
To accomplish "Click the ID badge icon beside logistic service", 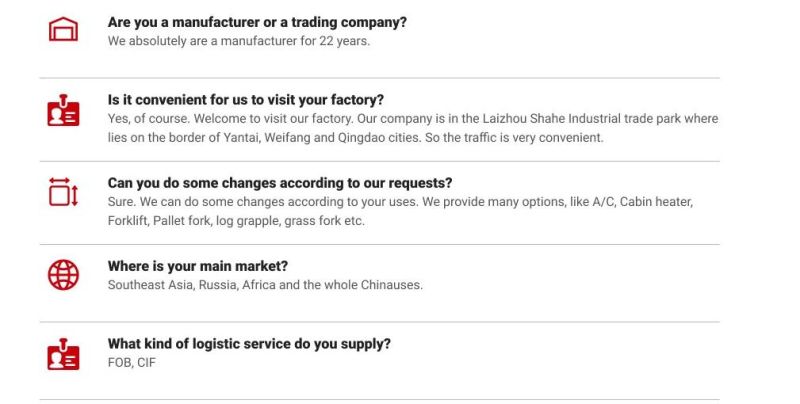I will point(63,354).
